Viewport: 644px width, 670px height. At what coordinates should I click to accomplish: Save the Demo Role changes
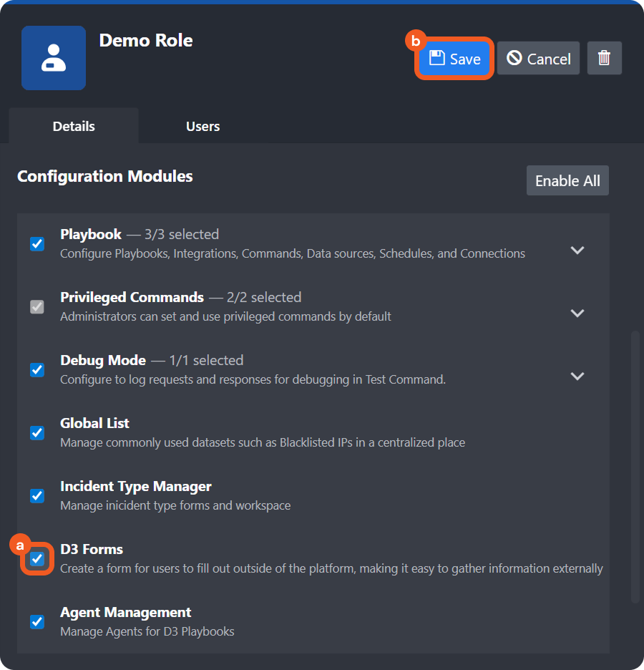point(454,59)
